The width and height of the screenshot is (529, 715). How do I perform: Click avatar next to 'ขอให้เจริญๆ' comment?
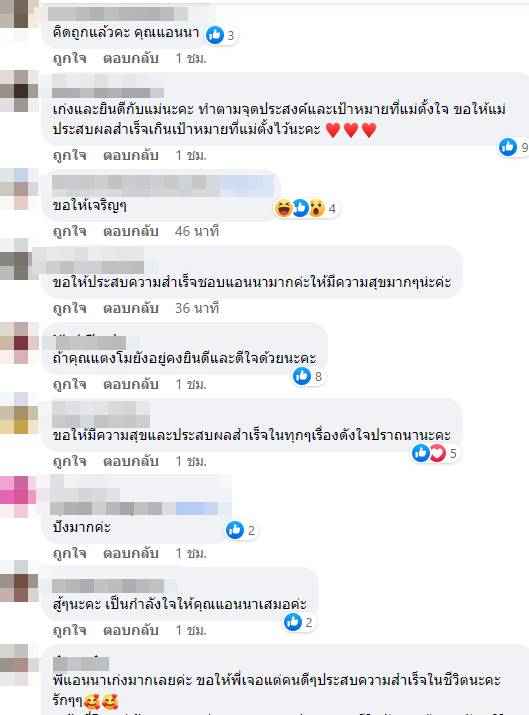pos(19,189)
